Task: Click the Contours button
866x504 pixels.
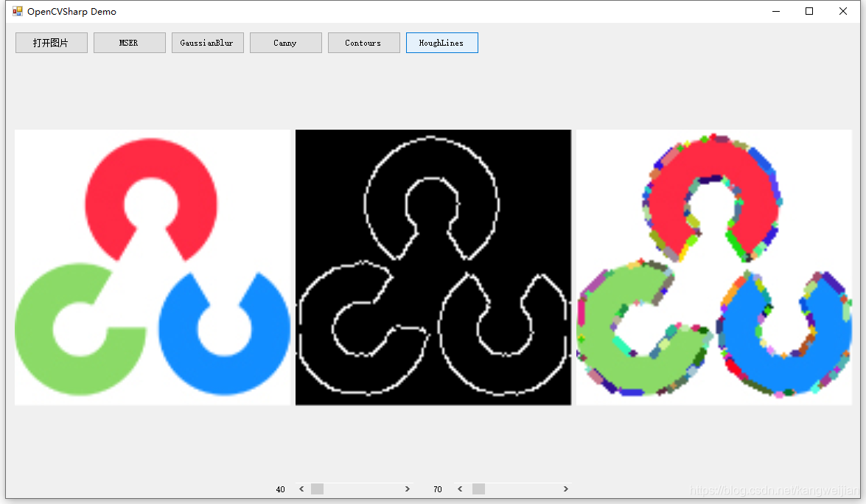Action: coord(363,42)
